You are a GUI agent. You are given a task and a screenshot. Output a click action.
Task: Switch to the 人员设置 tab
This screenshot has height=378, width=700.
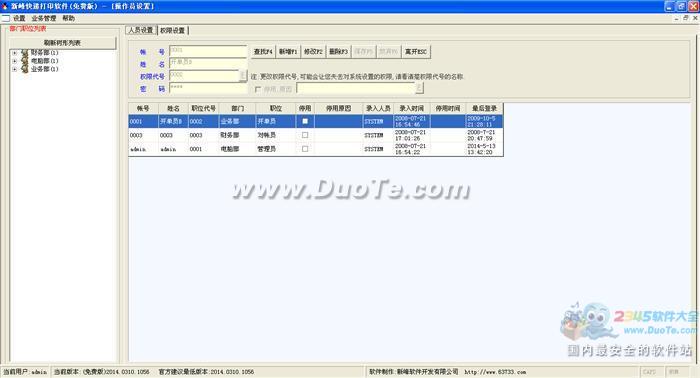pyautogui.click(x=141, y=30)
